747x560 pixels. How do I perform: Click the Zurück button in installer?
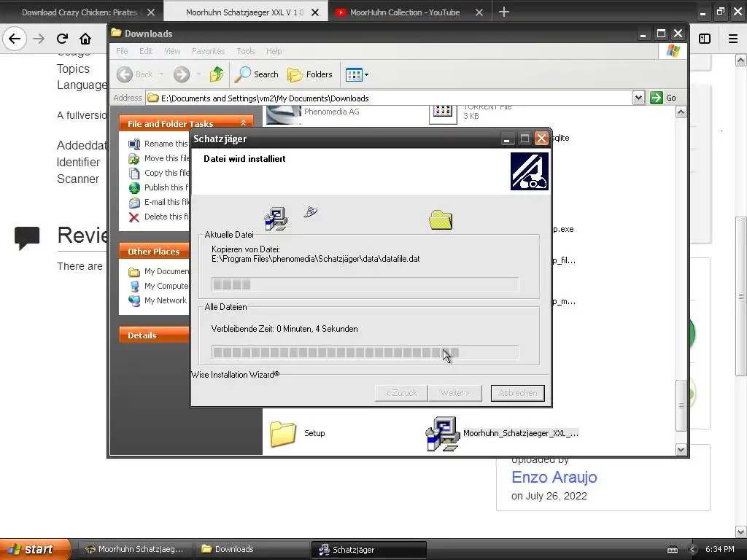[401, 393]
